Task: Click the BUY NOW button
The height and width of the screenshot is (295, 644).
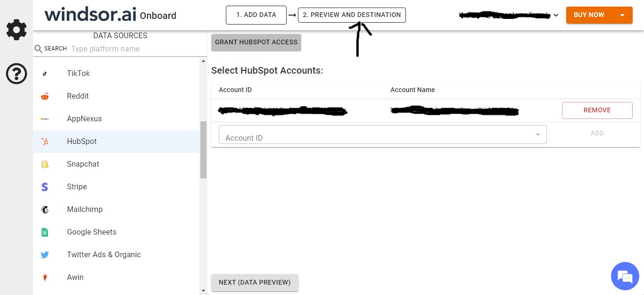Action: (x=589, y=15)
